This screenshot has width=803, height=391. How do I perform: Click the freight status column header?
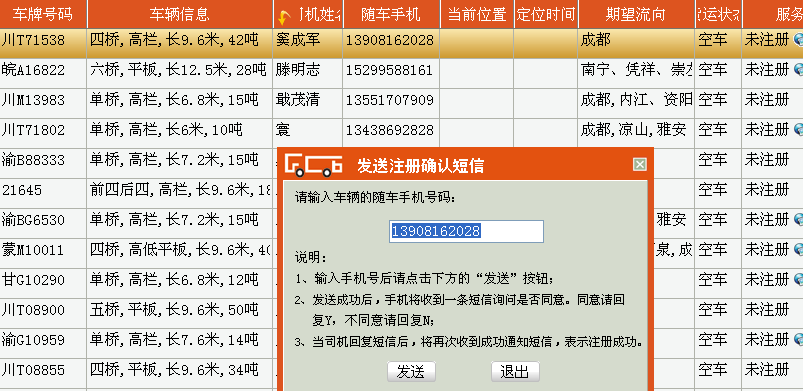[x=718, y=14]
